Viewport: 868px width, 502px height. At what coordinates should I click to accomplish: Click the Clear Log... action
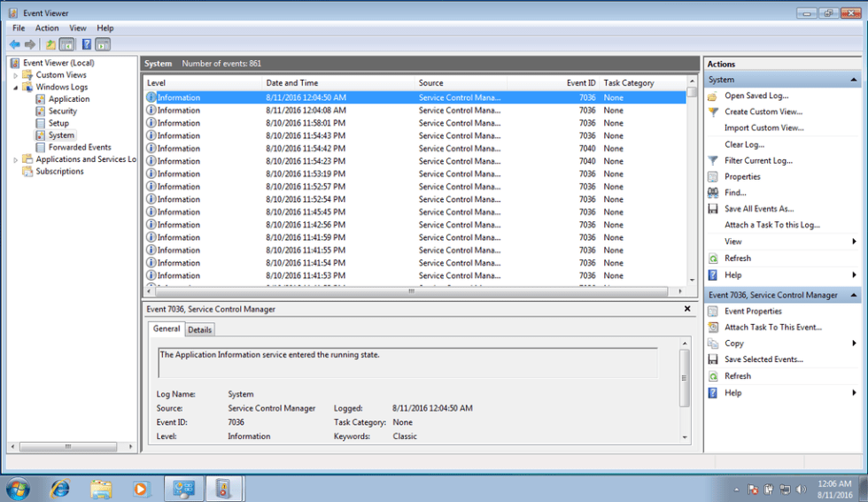(x=744, y=144)
